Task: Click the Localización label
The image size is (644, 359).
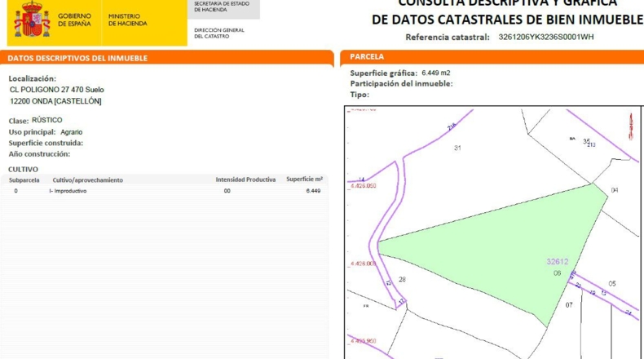Action: pyautogui.click(x=32, y=78)
